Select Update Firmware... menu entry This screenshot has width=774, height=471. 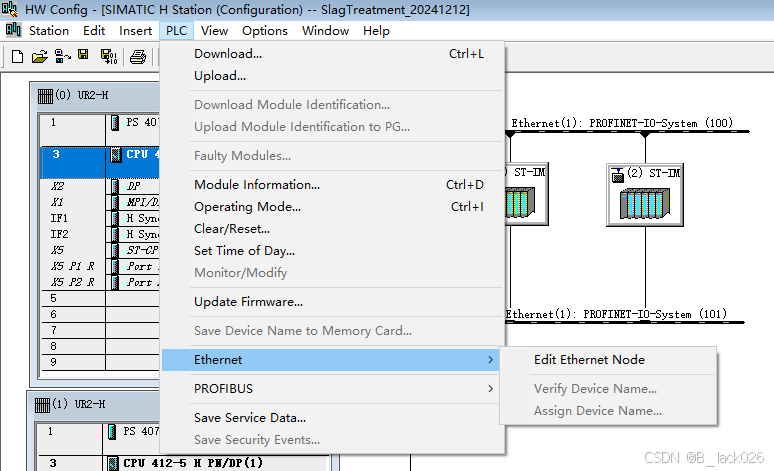[x=332, y=302]
